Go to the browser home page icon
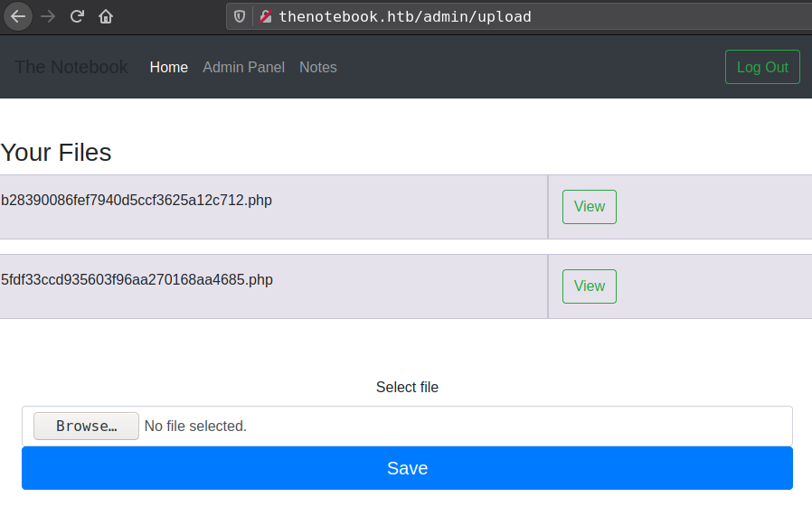This screenshot has width=812, height=516. (x=106, y=16)
